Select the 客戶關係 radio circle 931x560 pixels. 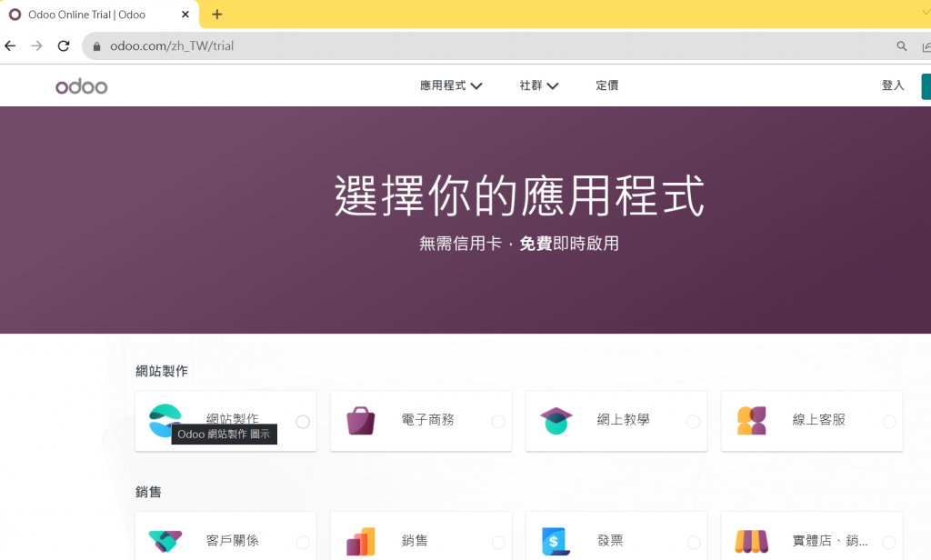pyautogui.click(x=303, y=542)
